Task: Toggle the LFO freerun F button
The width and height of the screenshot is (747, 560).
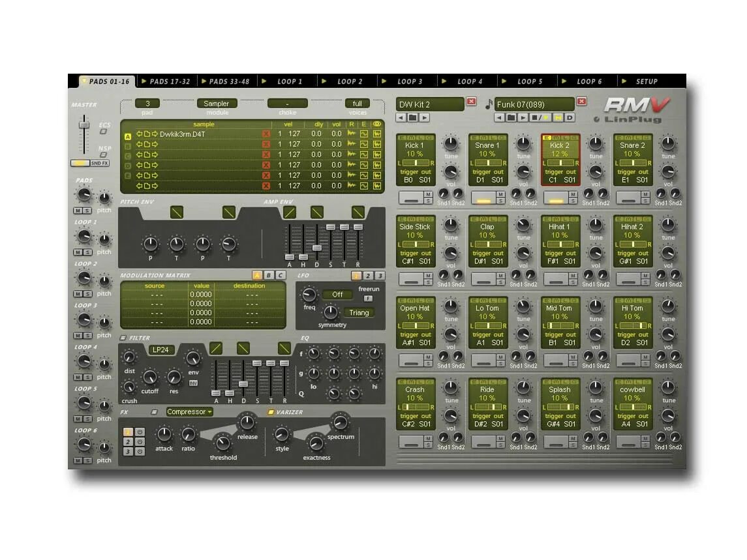Action: [368, 299]
